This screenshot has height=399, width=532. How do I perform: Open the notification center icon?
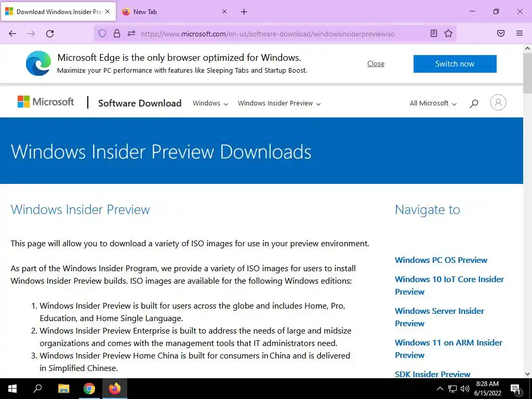coord(515,389)
